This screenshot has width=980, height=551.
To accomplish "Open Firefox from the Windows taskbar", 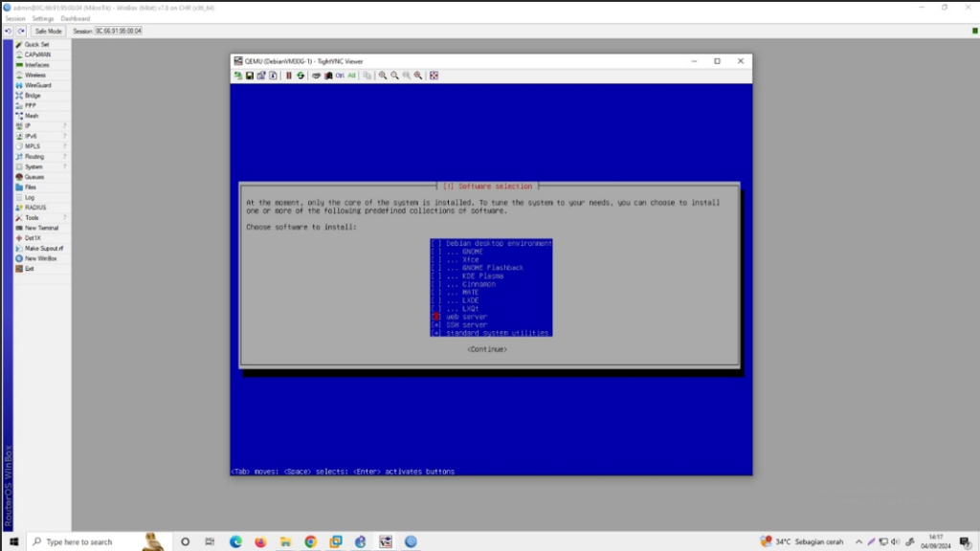I will coord(260,541).
